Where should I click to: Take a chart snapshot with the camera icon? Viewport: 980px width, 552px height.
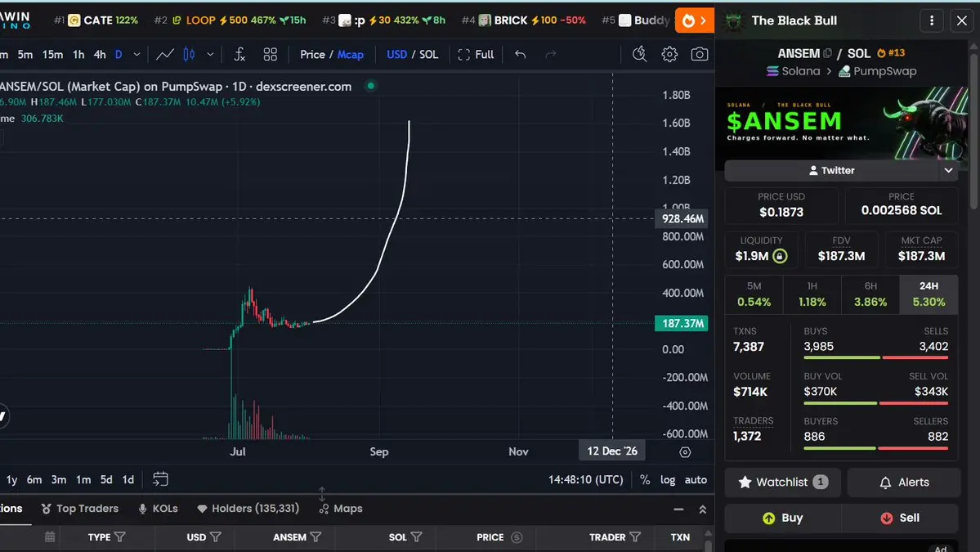pyautogui.click(x=700, y=55)
